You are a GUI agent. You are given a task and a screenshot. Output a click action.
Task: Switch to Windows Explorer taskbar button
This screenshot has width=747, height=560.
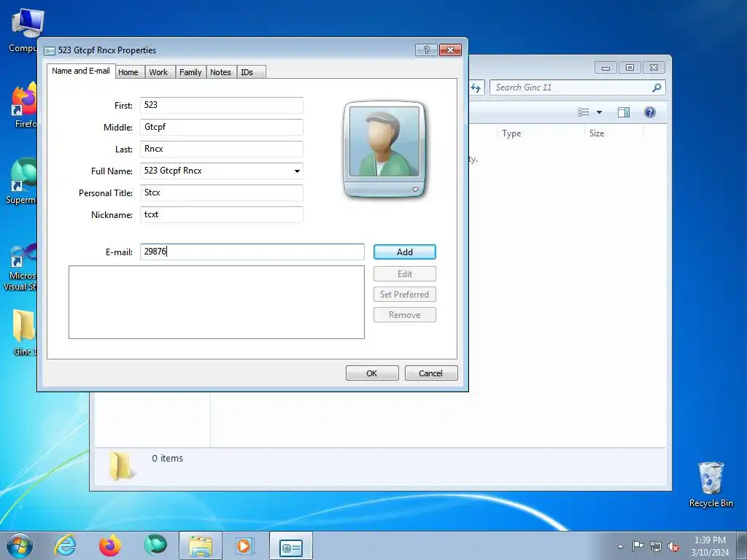201,545
